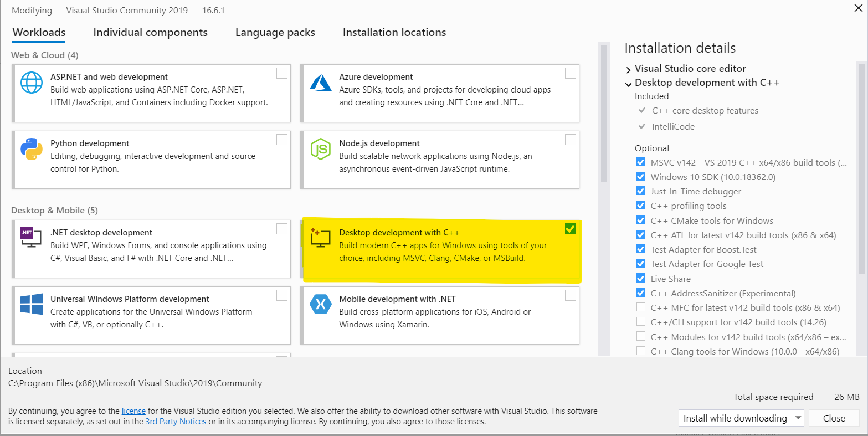
Task: Uncheck MSVC v142 build tools option
Action: click(641, 162)
